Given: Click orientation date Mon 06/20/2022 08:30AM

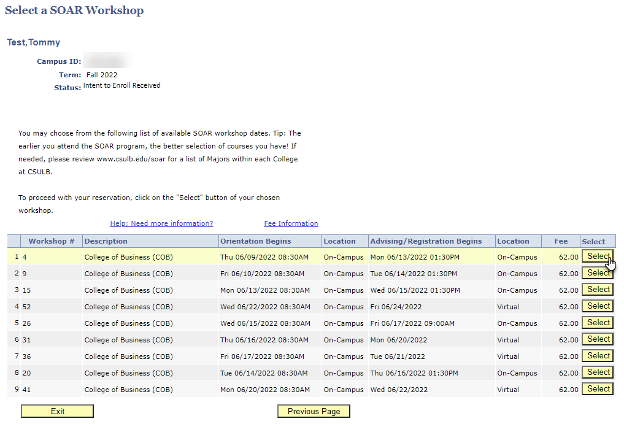Looking at the screenshot, I should 265,389.
